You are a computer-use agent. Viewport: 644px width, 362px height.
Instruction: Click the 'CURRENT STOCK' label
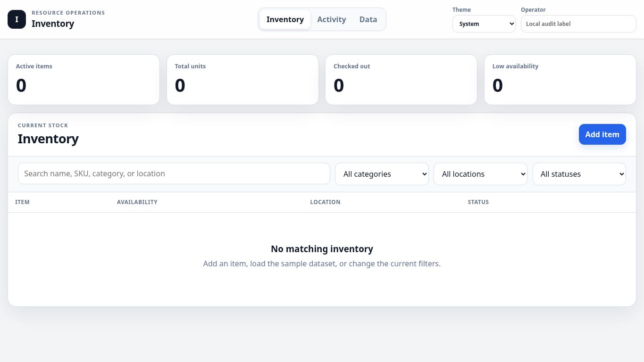[43, 125]
